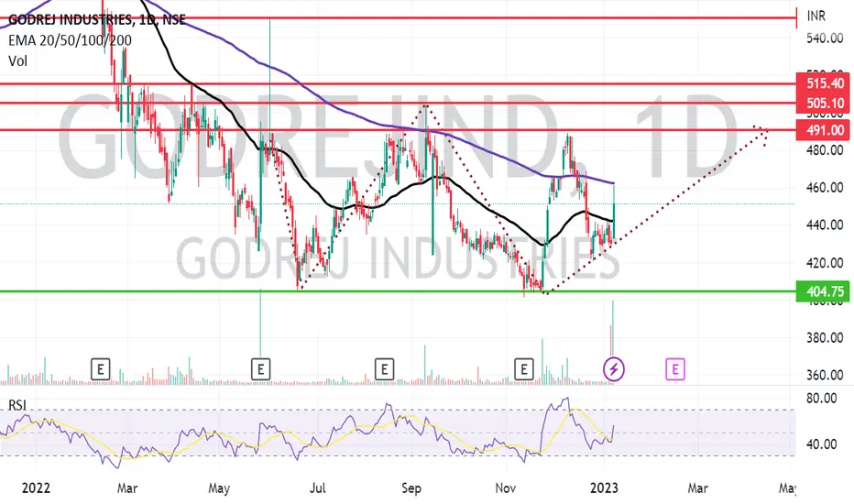Click the Vol indicator legend
Screen dimensions: 854x504
tap(18, 60)
